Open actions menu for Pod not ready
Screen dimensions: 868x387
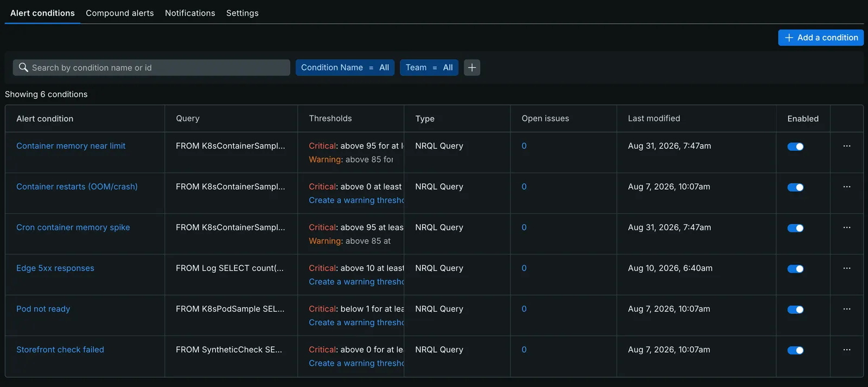(x=847, y=308)
